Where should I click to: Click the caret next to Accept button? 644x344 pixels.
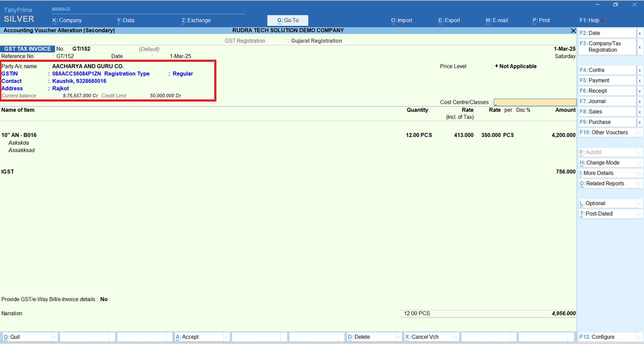(226, 337)
